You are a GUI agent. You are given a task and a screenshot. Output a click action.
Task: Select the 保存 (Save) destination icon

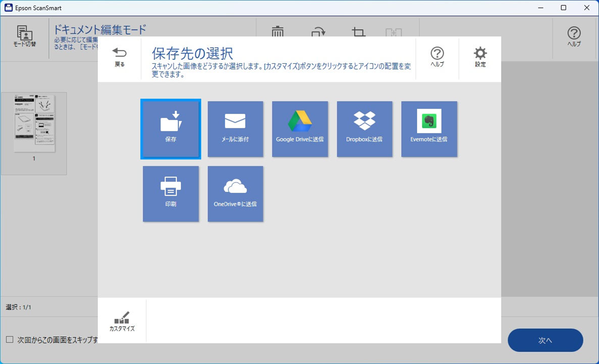(x=171, y=129)
